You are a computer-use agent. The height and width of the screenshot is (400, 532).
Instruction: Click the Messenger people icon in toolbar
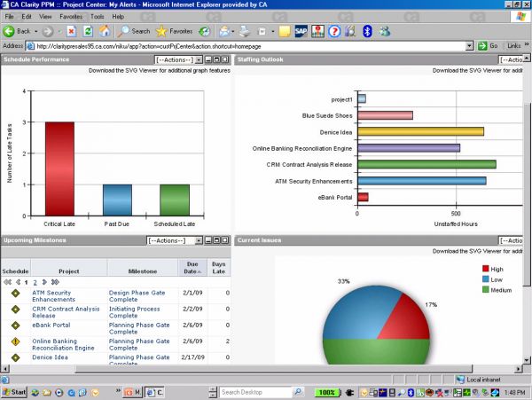point(385,32)
